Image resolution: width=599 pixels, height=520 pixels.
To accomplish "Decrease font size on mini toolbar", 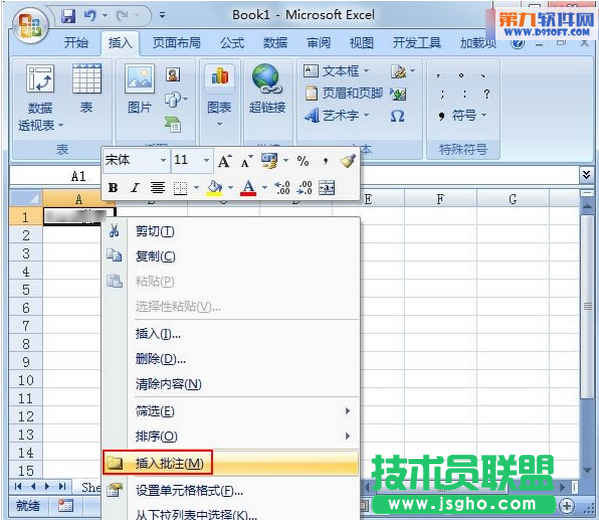I will (x=246, y=162).
